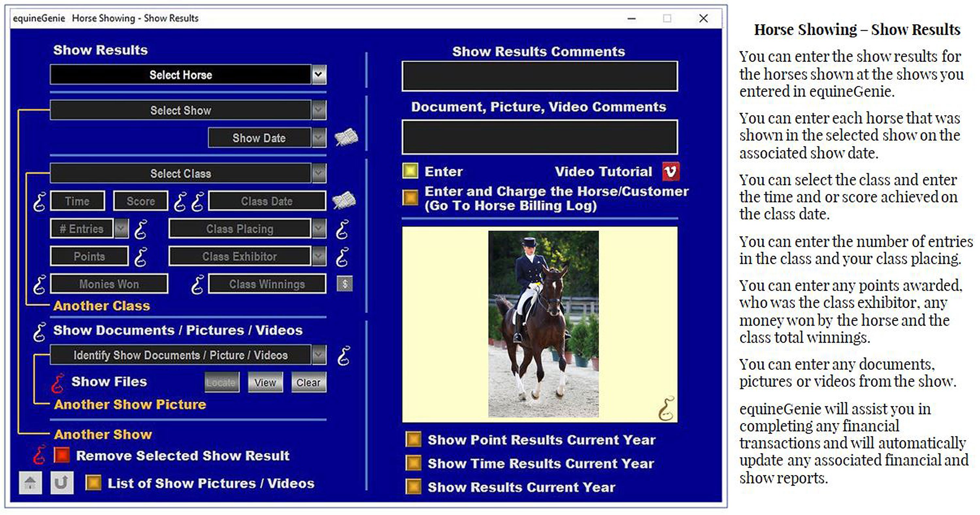The image size is (980, 515).
Task: Click the genie icon next to Class Placing
Action: click(343, 229)
